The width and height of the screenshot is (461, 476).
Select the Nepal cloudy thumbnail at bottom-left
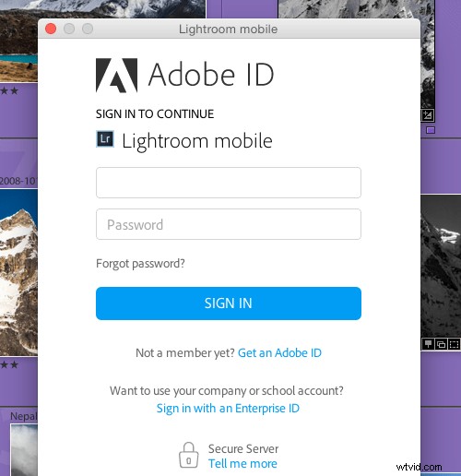click(x=24, y=449)
